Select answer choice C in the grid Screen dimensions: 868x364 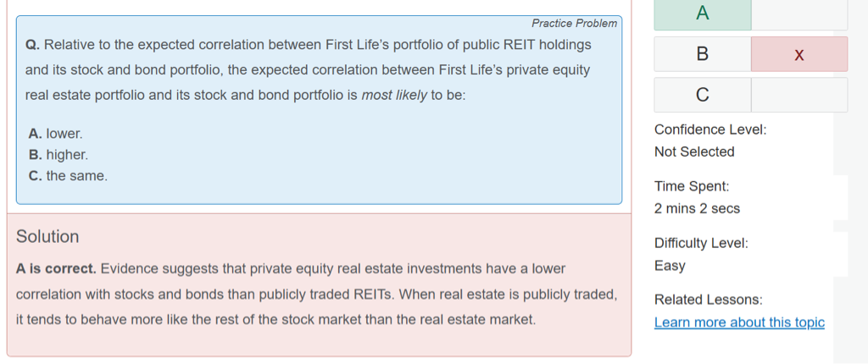coord(702,95)
